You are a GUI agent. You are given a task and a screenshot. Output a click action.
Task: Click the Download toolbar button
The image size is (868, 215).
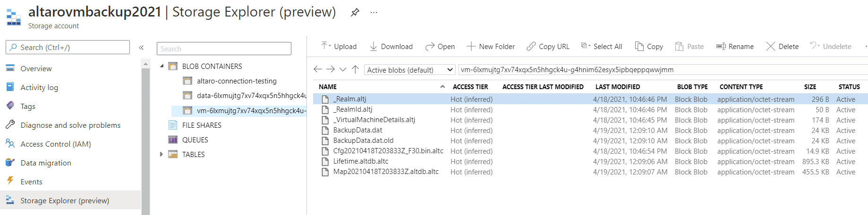(x=391, y=46)
